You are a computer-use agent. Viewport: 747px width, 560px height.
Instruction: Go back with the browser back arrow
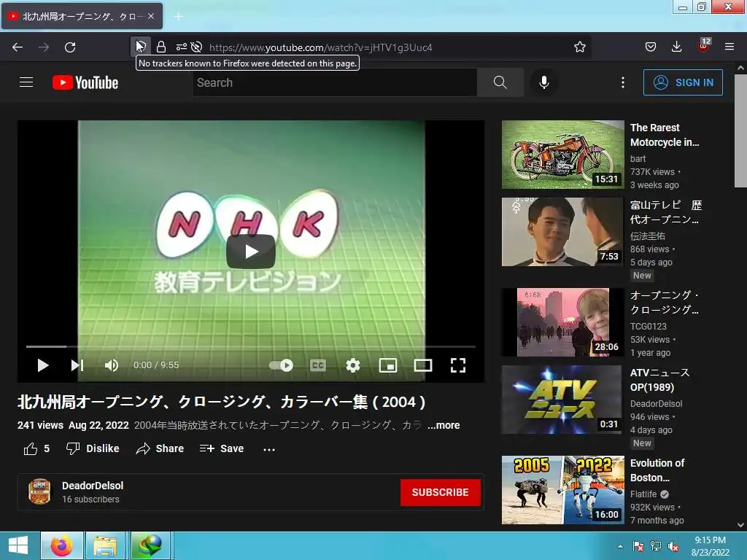pos(18,47)
